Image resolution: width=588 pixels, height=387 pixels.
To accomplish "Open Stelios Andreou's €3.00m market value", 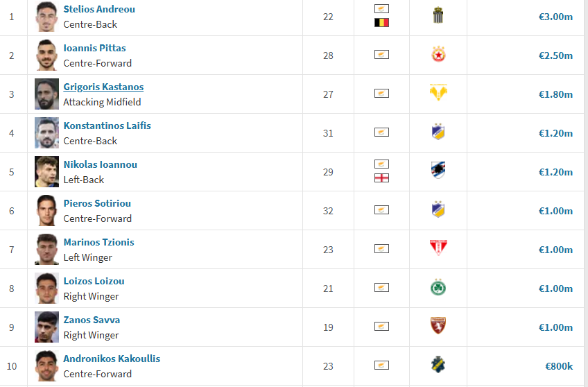I will tap(555, 17).
